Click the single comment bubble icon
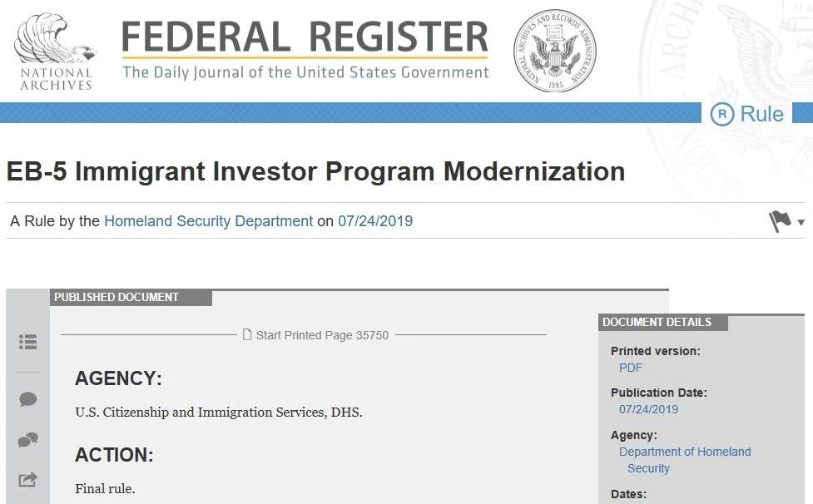 coord(28,399)
